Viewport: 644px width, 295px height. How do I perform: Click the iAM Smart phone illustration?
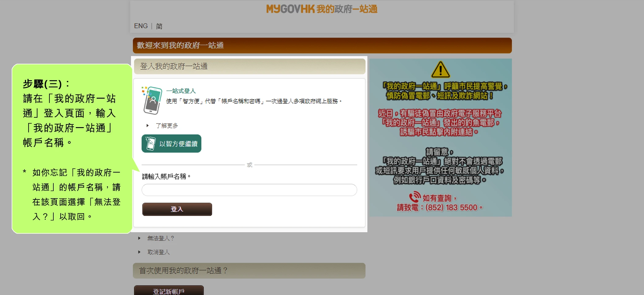point(152,100)
